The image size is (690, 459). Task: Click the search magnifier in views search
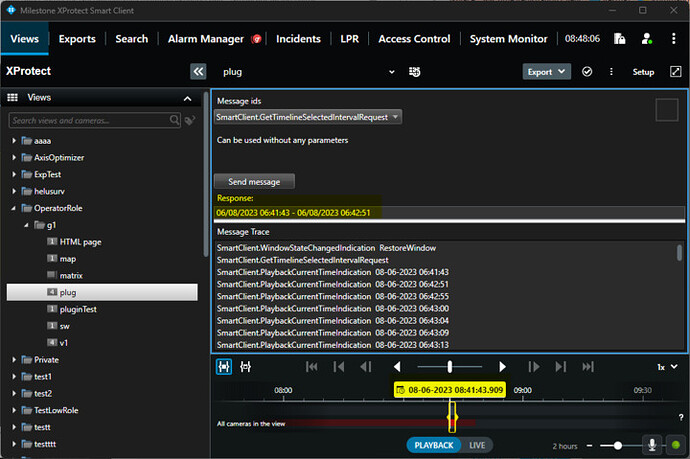(174, 120)
